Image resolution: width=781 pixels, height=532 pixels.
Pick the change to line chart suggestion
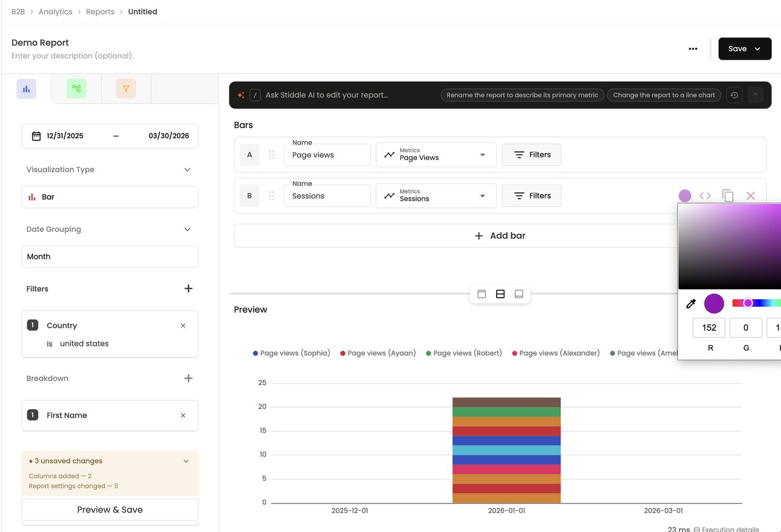[x=664, y=95]
